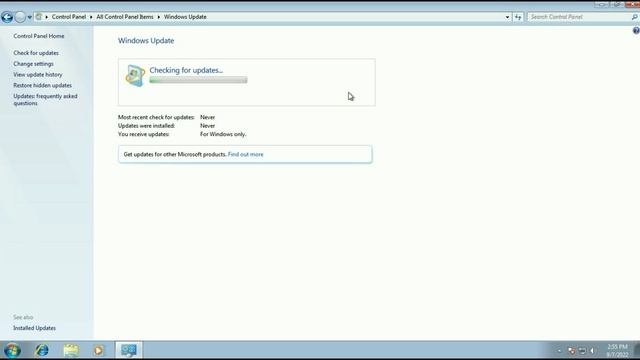This screenshot has height=360, width=640.
Task: Click the Checking for updates... text
Action: click(186, 70)
